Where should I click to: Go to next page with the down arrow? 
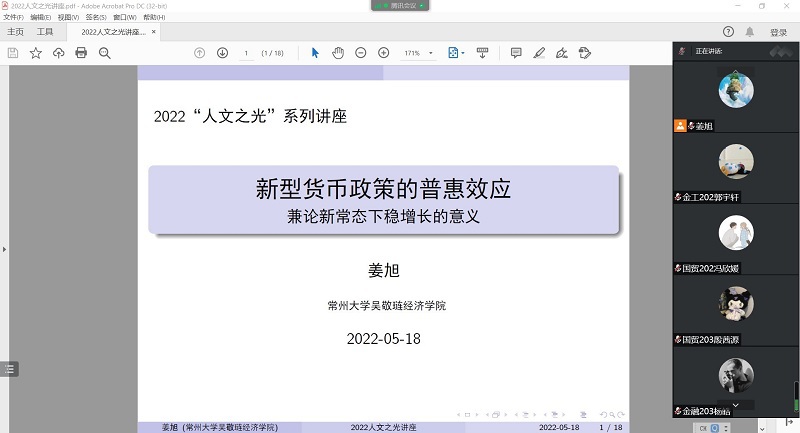pyautogui.click(x=222, y=53)
